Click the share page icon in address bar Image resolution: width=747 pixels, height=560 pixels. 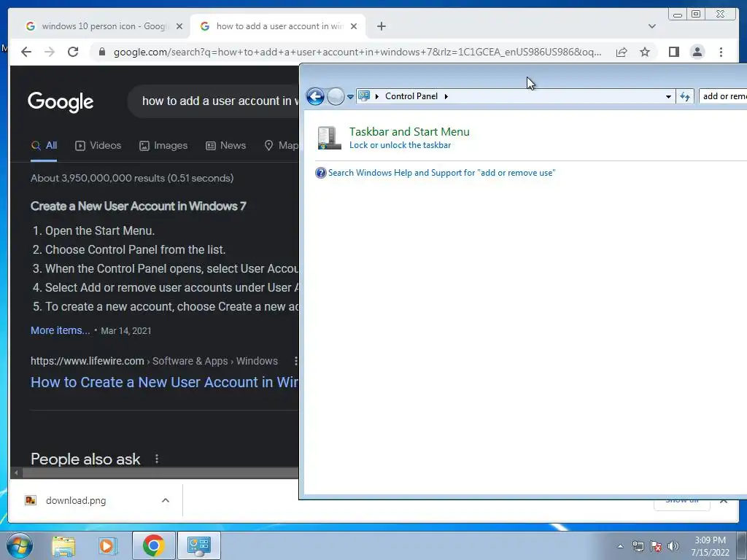coord(622,52)
